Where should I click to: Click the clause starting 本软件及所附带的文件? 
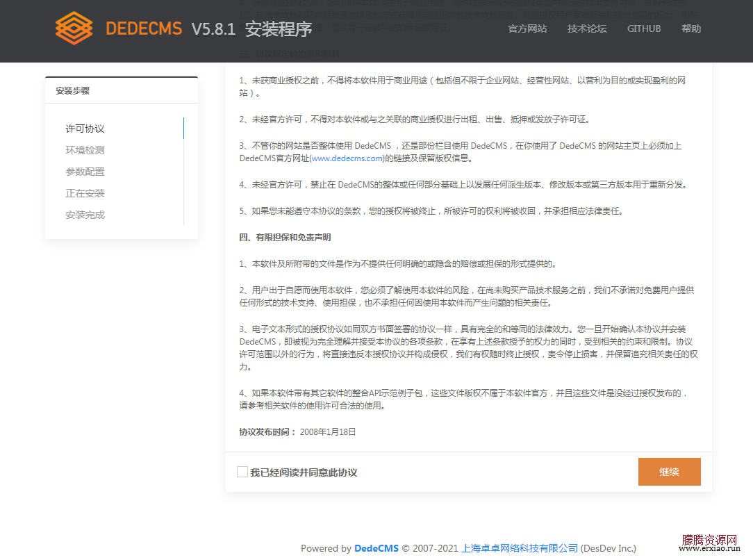point(398,263)
